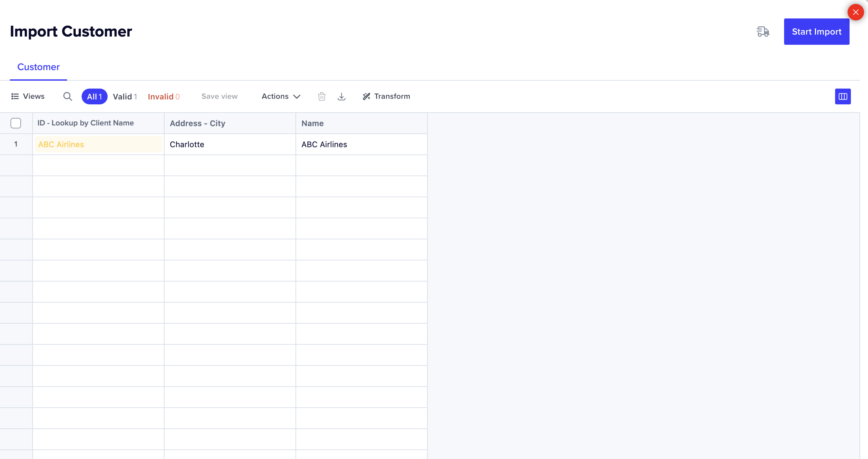The height and width of the screenshot is (459, 868).
Task: Click the search magnifier icon
Action: pyautogui.click(x=68, y=96)
